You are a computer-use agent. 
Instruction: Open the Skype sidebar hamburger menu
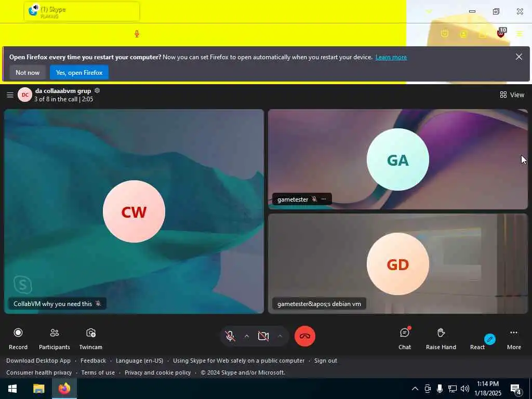pos(10,95)
